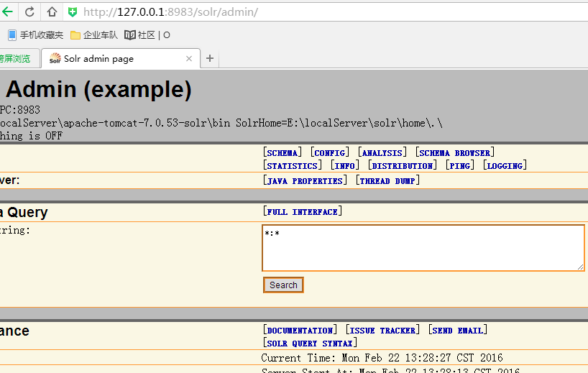Open the mobile favorites bookmark 手机收藏夹

(36, 35)
